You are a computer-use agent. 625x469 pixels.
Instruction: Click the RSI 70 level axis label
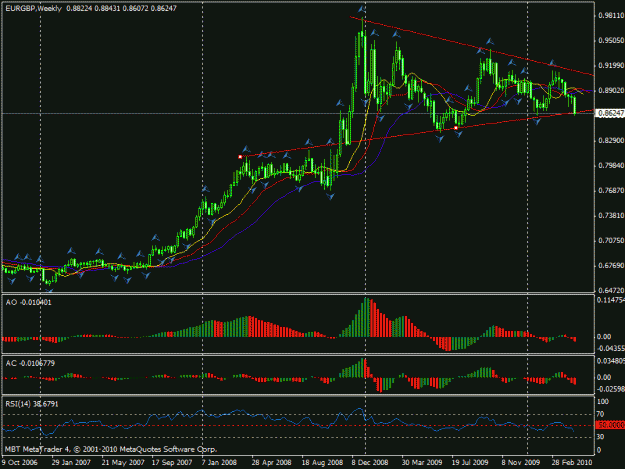601,414
